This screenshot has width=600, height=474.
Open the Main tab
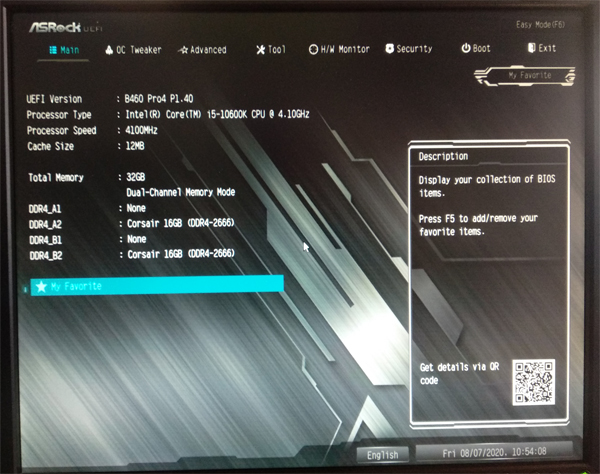coord(64,50)
